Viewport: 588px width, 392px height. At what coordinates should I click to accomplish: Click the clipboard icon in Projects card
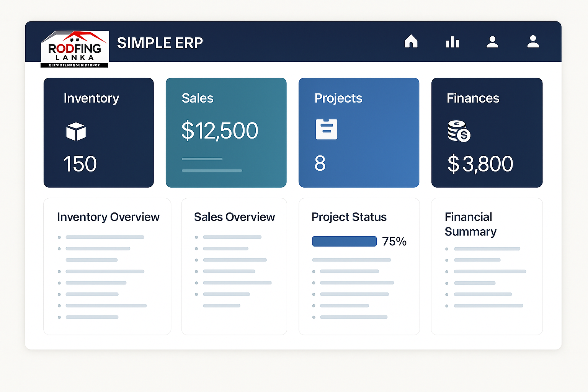[x=326, y=129]
